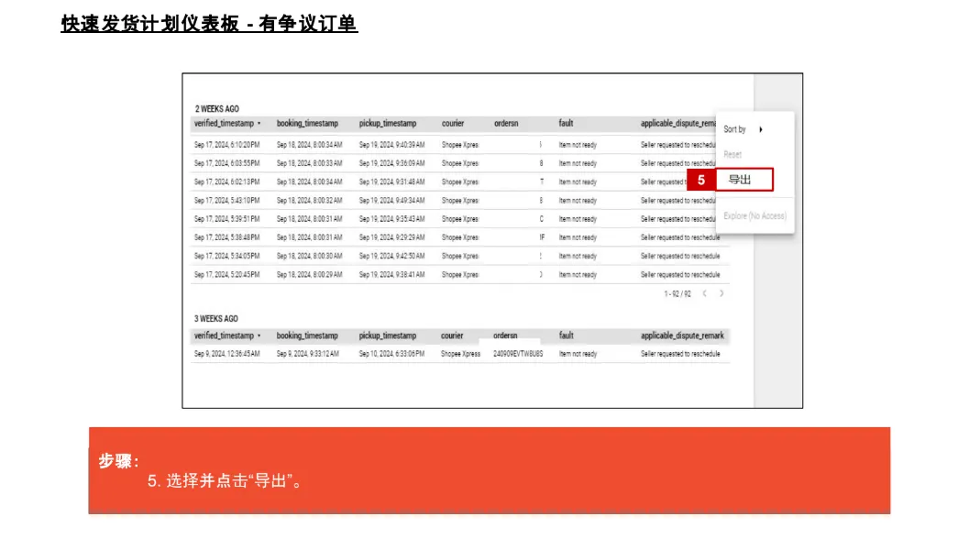This screenshot has height=550, width=980.
Task: Click fault header in 2 WEEKS AGO table
Action: (x=567, y=124)
